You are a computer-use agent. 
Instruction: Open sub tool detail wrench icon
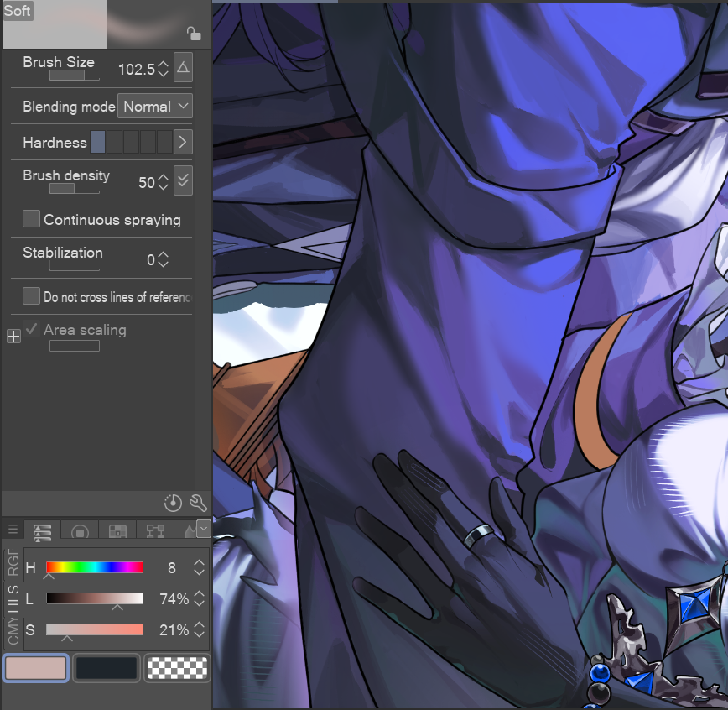(x=198, y=503)
